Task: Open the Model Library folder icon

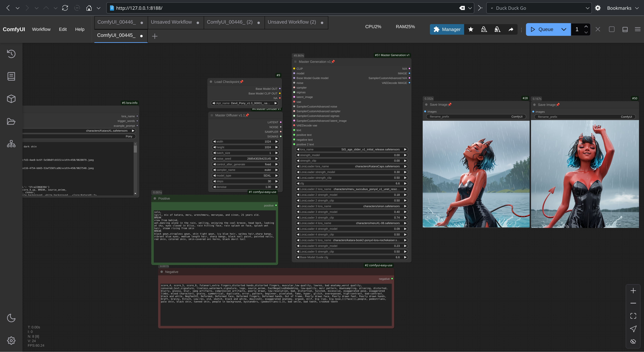Action: pyautogui.click(x=11, y=121)
